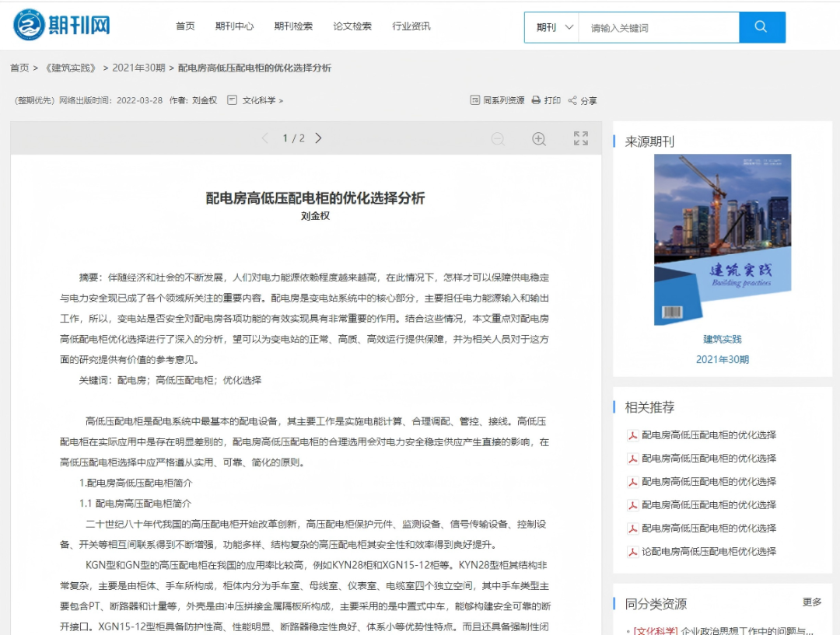Go to next page arrow
Screen dimensions: 840x635
click(318, 138)
